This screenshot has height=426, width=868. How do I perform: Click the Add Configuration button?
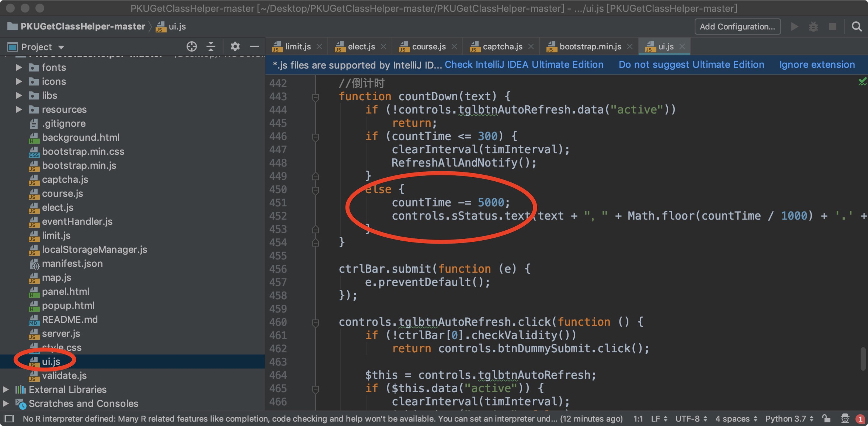[x=737, y=27]
